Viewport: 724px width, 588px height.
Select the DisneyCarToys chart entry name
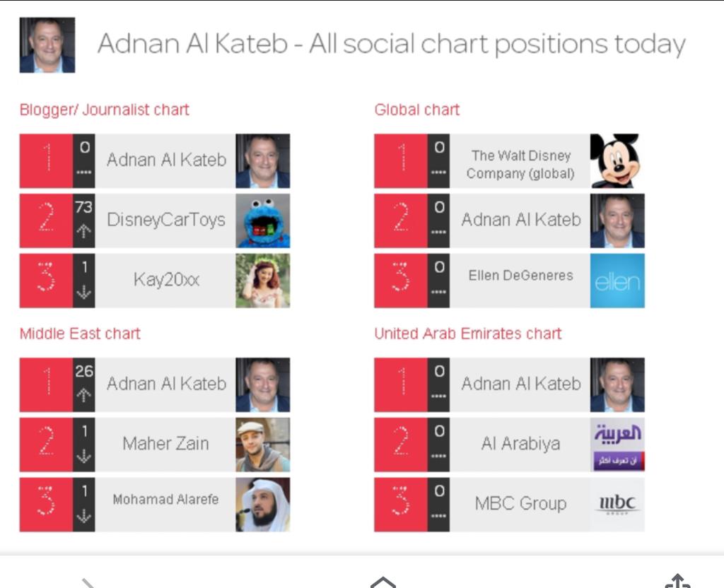(x=165, y=220)
